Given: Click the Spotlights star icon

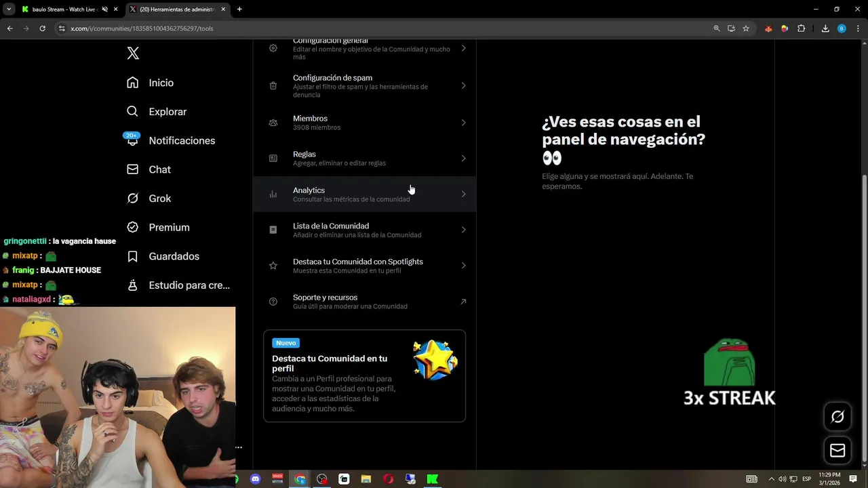Looking at the screenshot, I should pyautogui.click(x=273, y=266).
